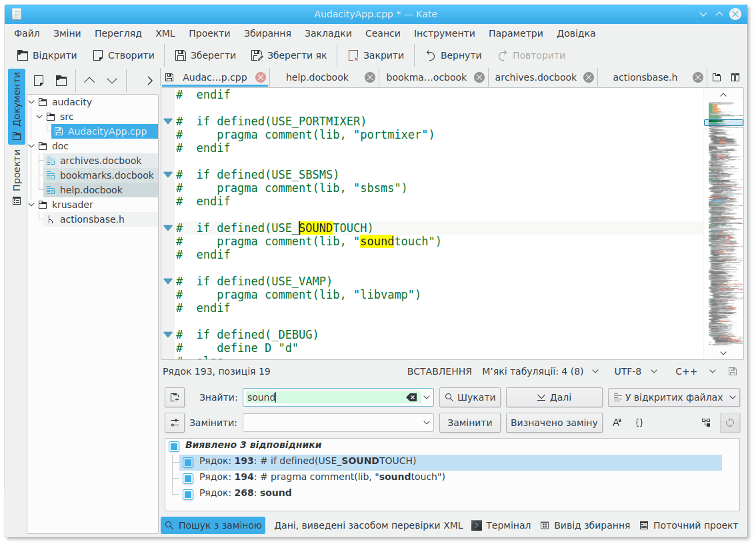This screenshot has height=546, width=756.
Task: Uncheck the line 268 sound result
Action: (188, 494)
